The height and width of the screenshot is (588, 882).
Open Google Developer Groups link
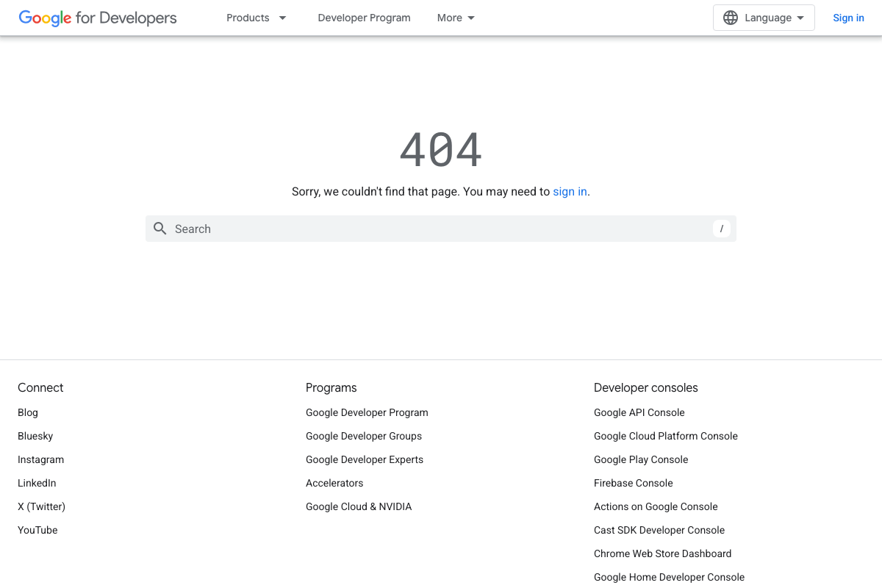[364, 436]
